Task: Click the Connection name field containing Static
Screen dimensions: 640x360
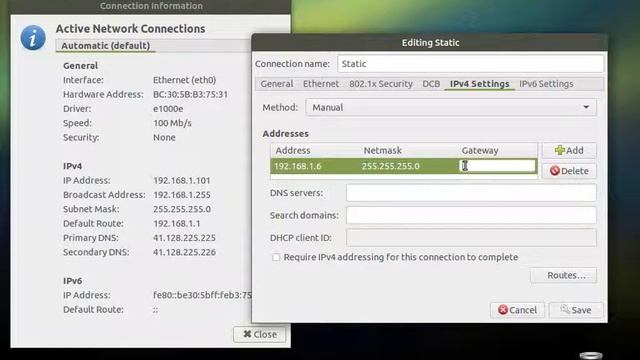Action: [x=470, y=64]
